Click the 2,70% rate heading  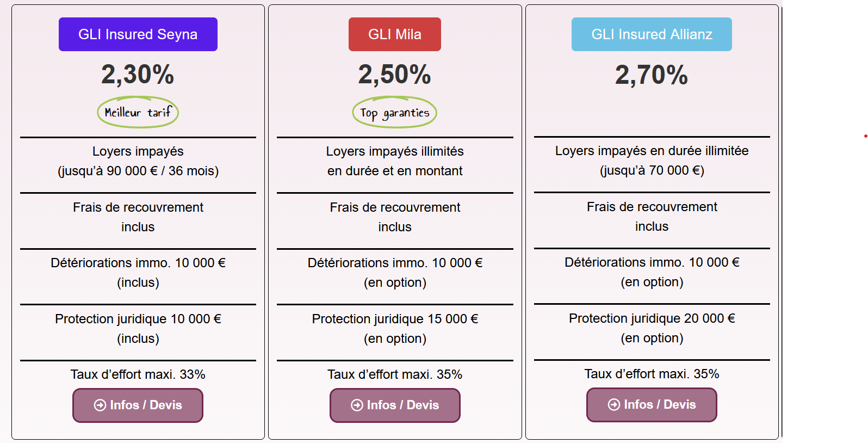[652, 75]
